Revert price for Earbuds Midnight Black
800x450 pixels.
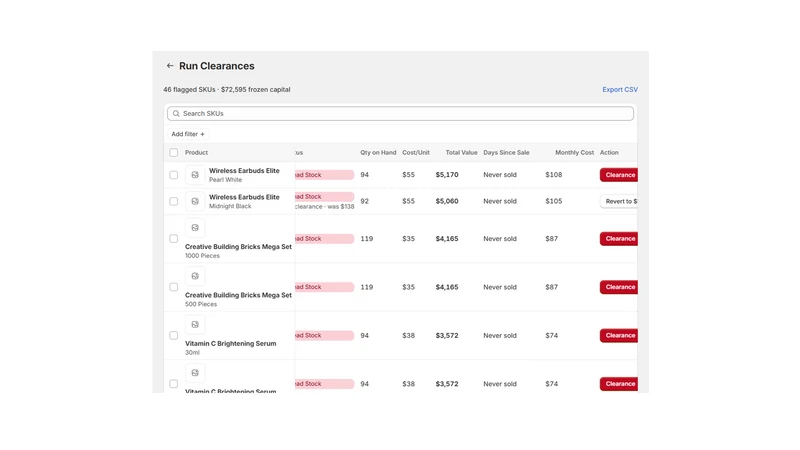pos(619,202)
